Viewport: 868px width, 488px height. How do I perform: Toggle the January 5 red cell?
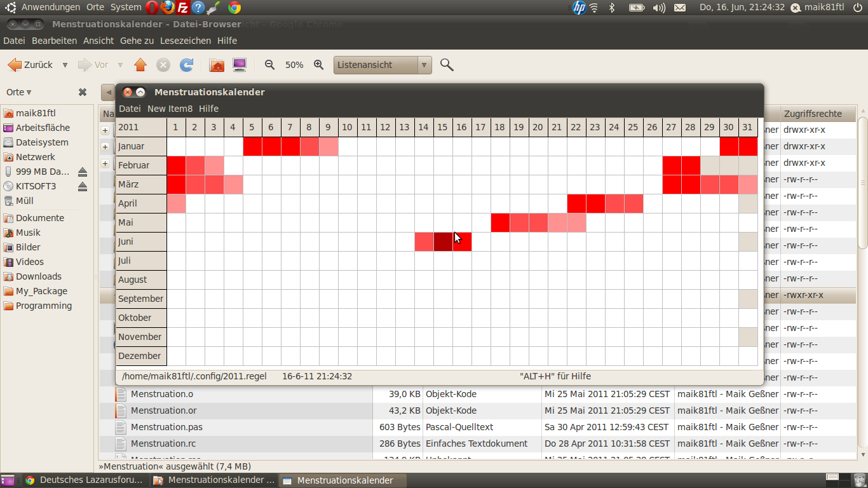pyautogui.click(x=252, y=147)
